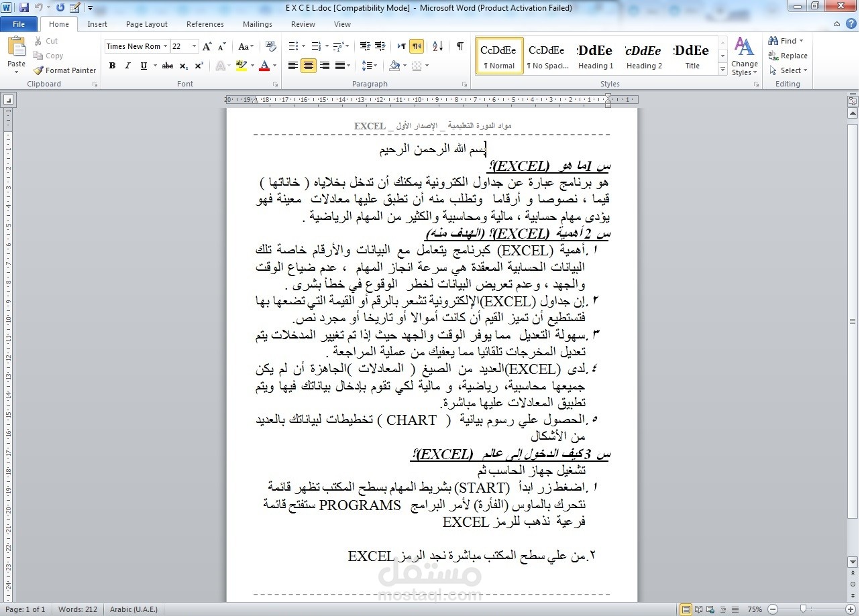The width and height of the screenshot is (860, 616).
Task: Apply subscript formatting
Action: (x=184, y=66)
